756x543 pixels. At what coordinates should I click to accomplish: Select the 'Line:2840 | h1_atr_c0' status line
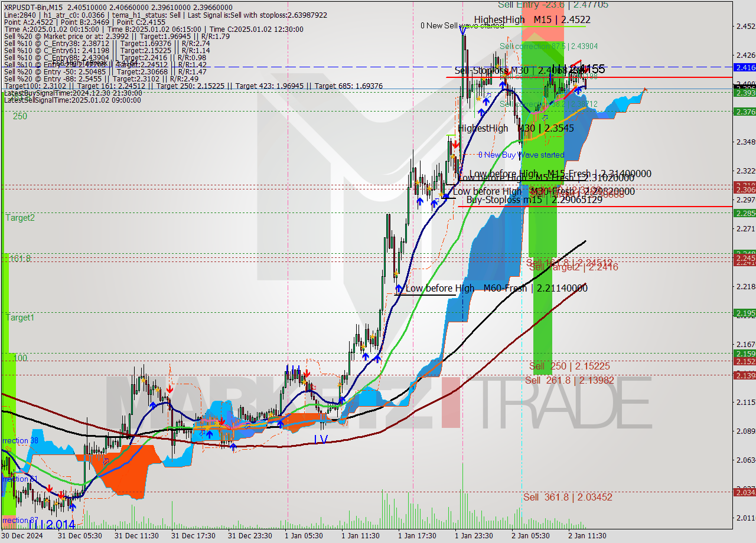[x=165, y=15]
